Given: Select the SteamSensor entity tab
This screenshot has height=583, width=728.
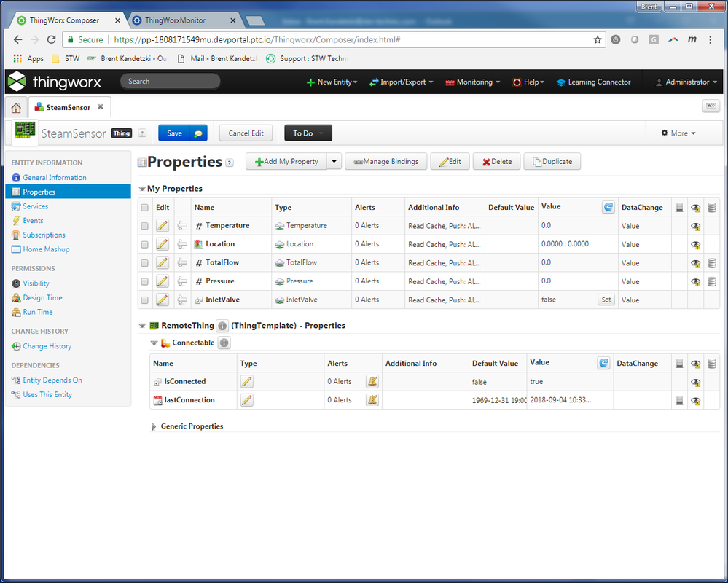Looking at the screenshot, I should pos(69,108).
